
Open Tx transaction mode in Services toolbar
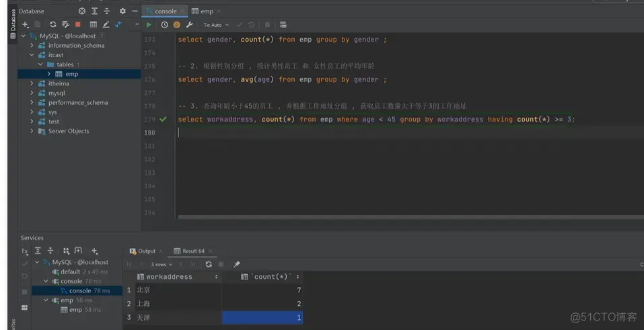point(25,251)
